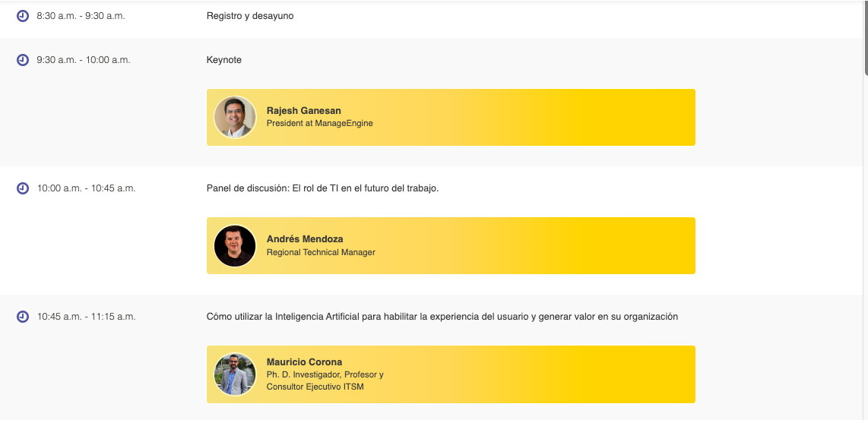Select the Rajesh Ganesan speaker name
The width and height of the screenshot is (868, 423).
[x=304, y=111]
